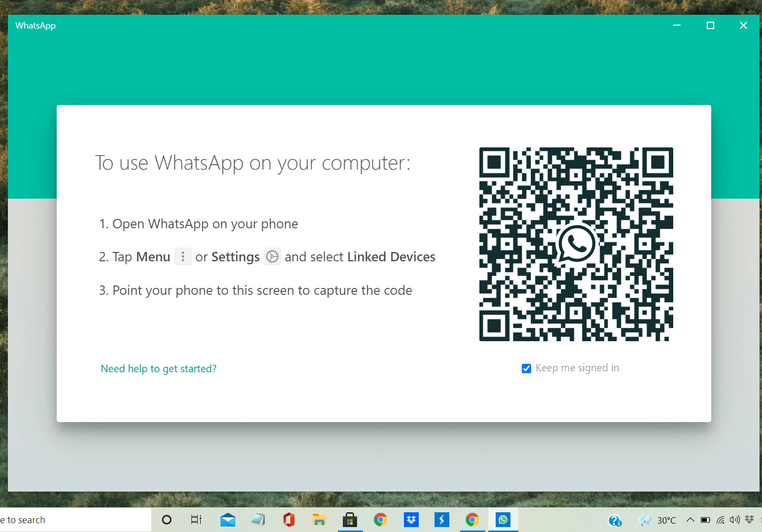Screen dimensions: 762x532
Task: Open the Wi-Fi network flyout
Action: coord(721,520)
